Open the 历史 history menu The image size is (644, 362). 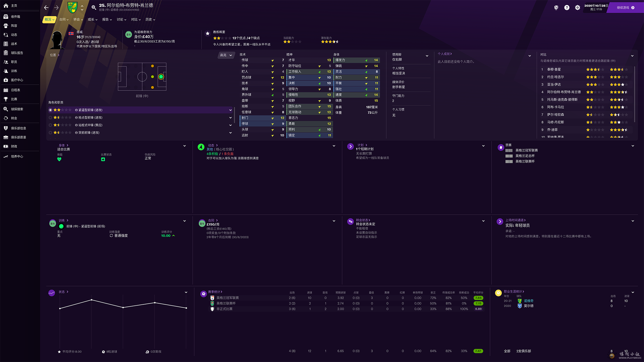coord(150,20)
